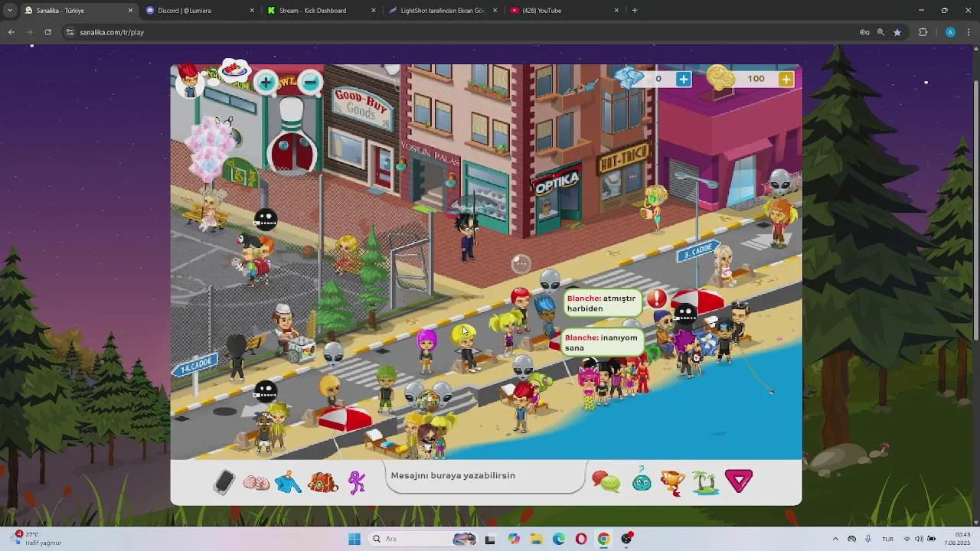Open the golden trophy icon
The width and height of the screenshot is (980, 551).
(672, 482)
